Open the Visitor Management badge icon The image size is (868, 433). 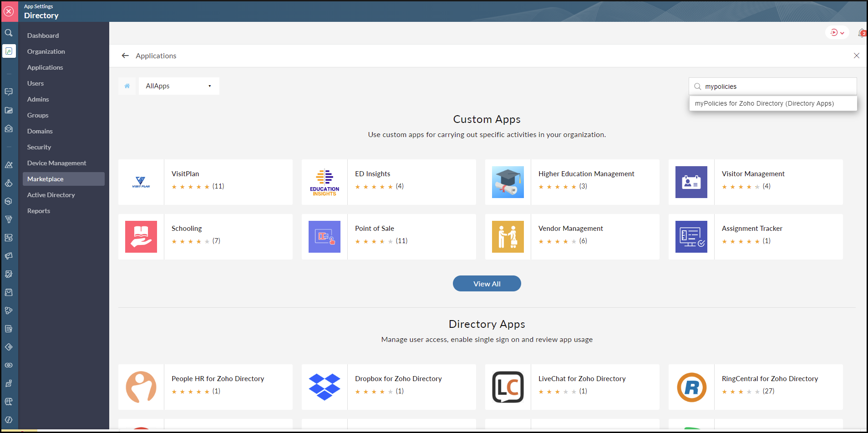click(691, 182)
